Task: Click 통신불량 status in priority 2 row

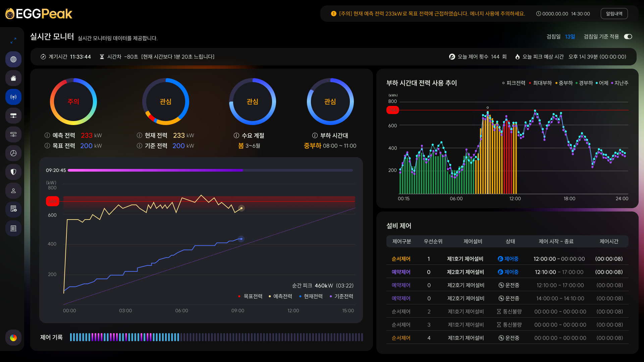Action: pos(509,312)
